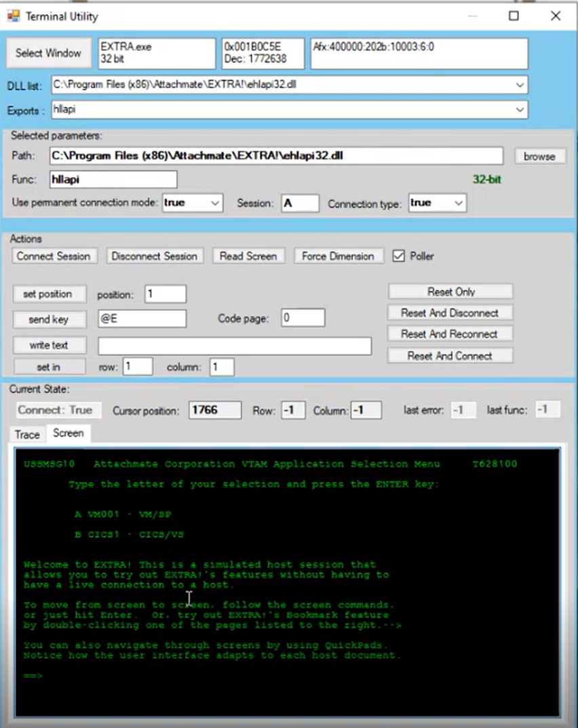Click the Read Screen button
The image size is (578, 728).
click(248, 256)
